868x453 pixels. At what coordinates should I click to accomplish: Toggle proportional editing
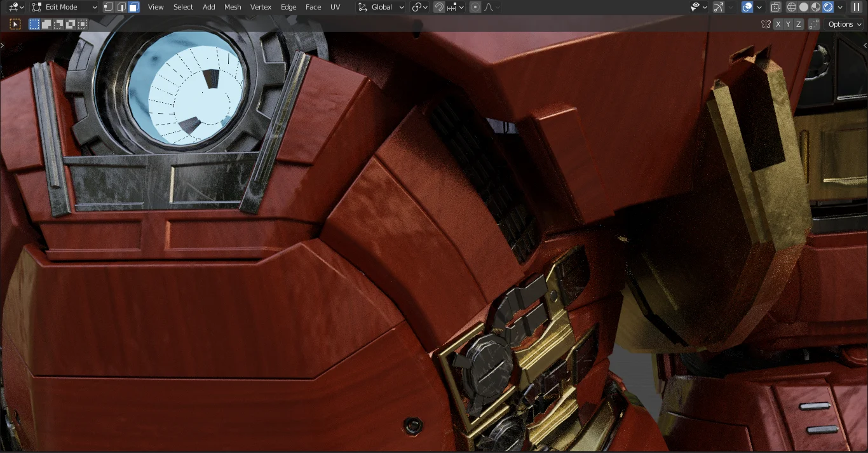(475, 7)
